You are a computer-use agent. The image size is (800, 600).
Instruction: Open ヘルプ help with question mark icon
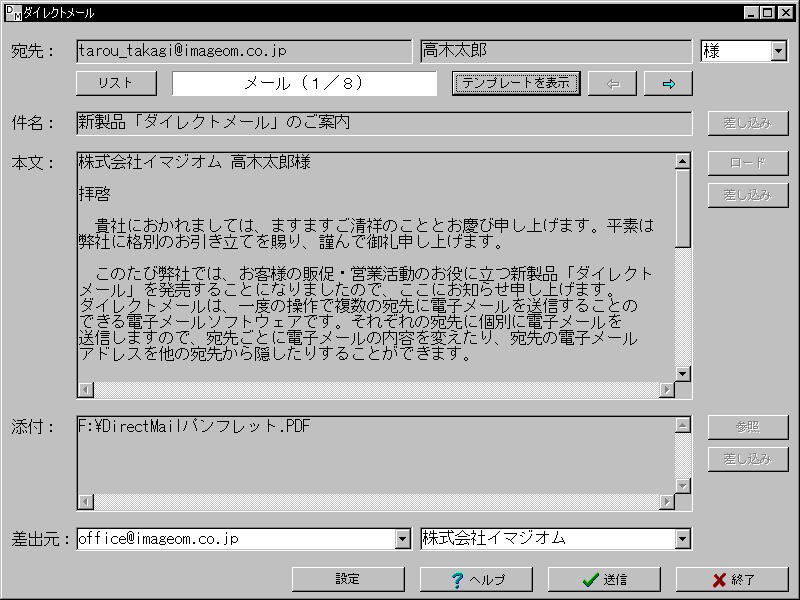(x=476, y=580)
